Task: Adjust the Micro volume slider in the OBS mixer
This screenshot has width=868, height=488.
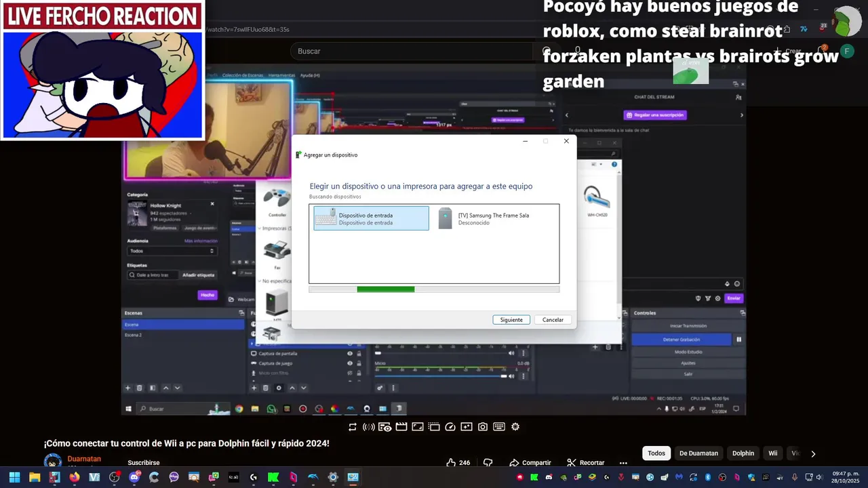Action: tap(441, 376)
